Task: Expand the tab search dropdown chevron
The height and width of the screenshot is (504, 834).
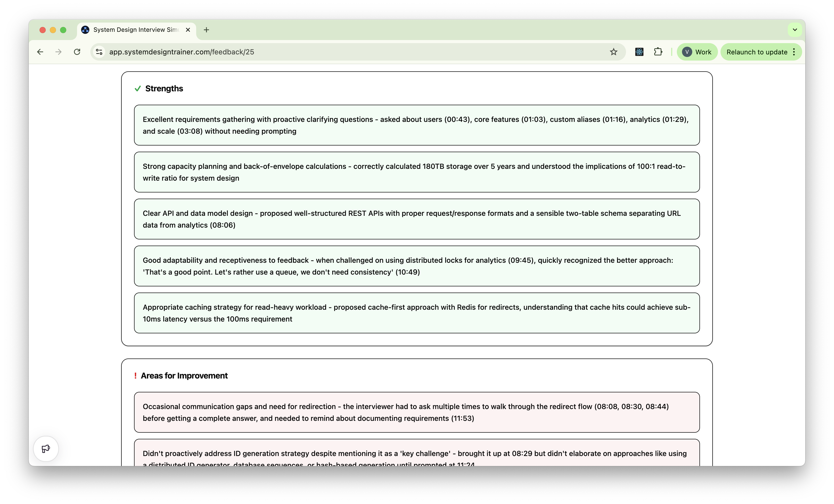Action: [795, 30]
